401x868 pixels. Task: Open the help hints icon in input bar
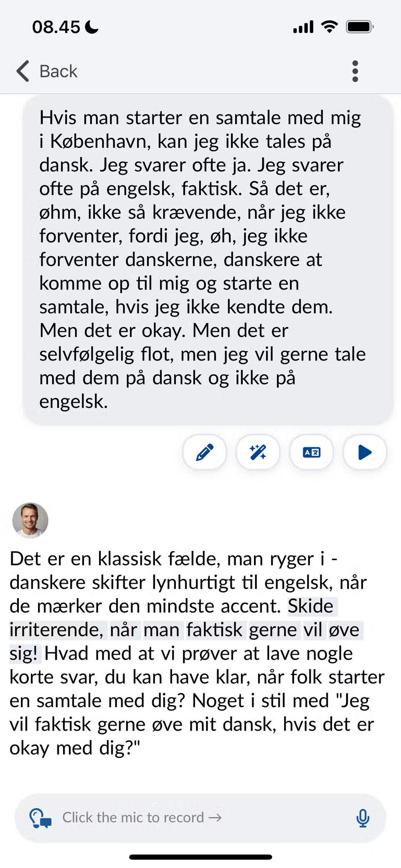coord(40,818)
